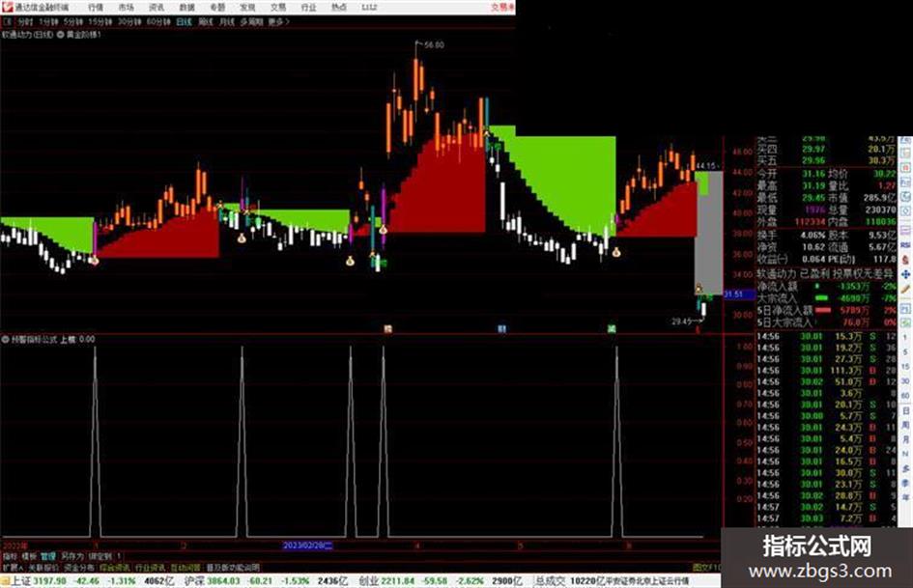This screenshot has height=588, width=913.
Task: Click the 管理 button at bottom
Action: pos(48,556)
